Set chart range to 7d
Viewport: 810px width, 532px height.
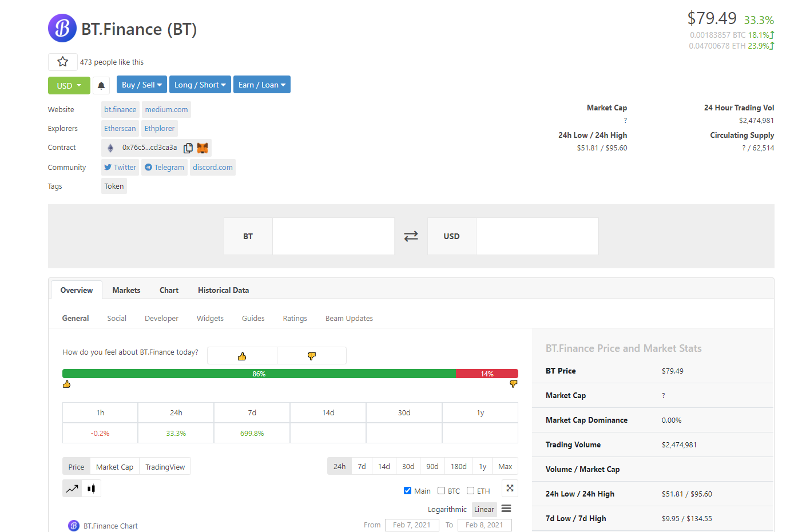coord(362,466)
